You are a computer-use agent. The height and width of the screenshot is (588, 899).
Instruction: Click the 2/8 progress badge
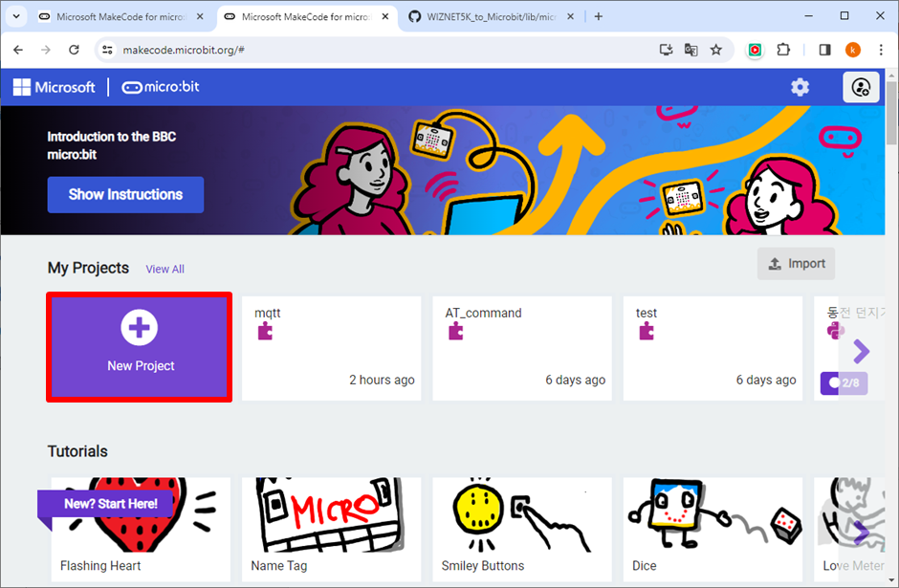(844, 383)
